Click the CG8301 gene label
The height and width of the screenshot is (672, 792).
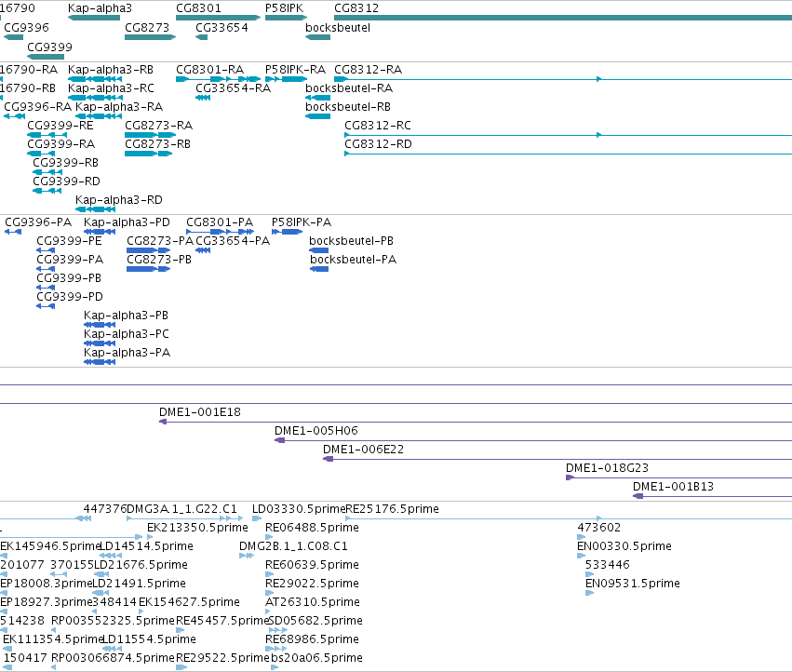coord(198,8)
